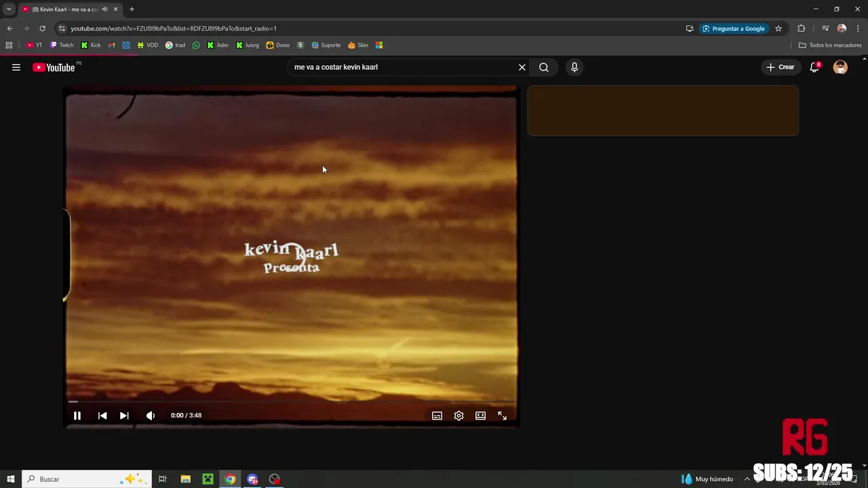Expand the hidden system tray icons
Viewport: 868px width, 488px height.
pyautogui.click(x=747, y=479)
